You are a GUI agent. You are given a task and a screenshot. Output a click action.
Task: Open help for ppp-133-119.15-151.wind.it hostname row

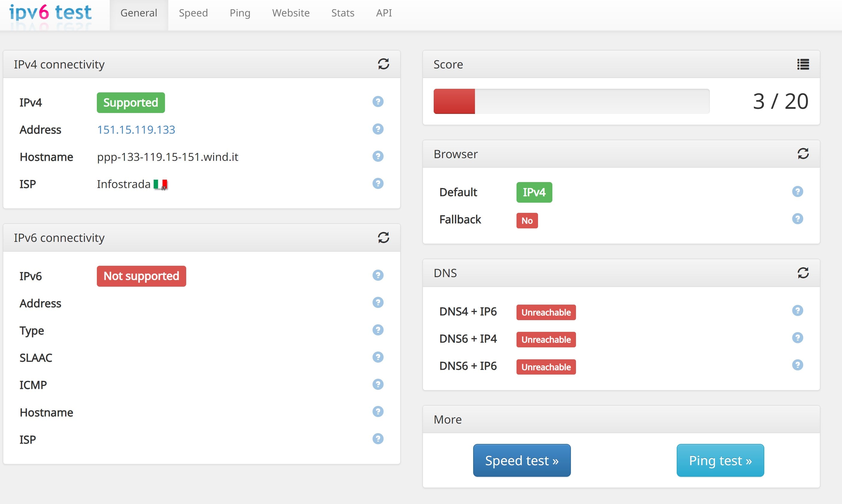[378, 156]
